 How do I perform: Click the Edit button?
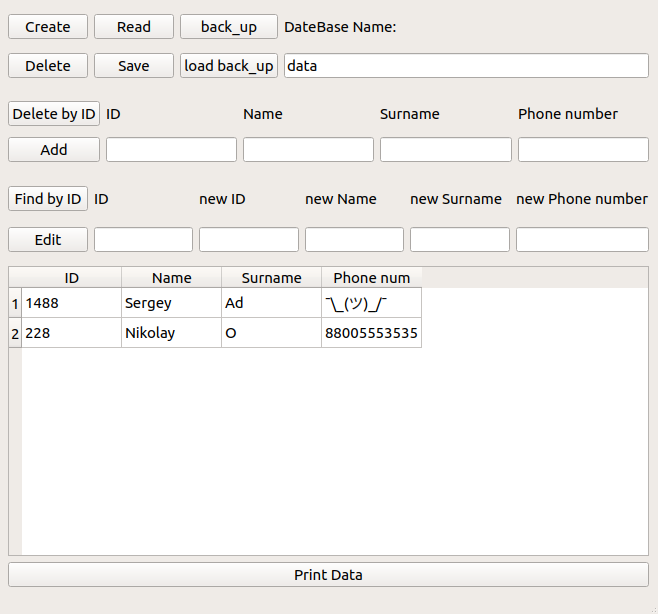click(48, 240)
